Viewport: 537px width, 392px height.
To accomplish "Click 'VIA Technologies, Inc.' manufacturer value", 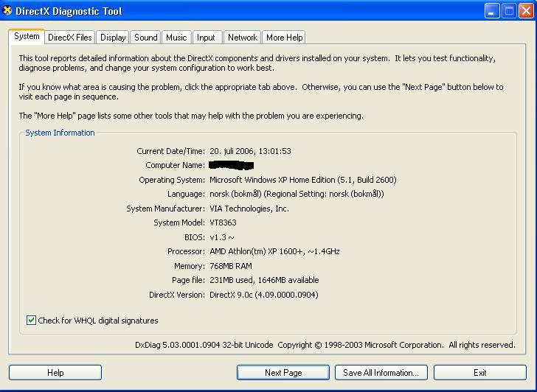I will click(x=249, y=209).
